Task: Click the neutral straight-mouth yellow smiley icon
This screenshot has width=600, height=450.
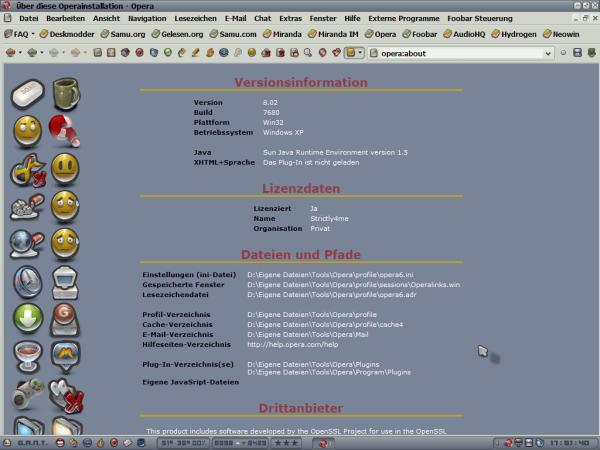Action: (65, 169)
